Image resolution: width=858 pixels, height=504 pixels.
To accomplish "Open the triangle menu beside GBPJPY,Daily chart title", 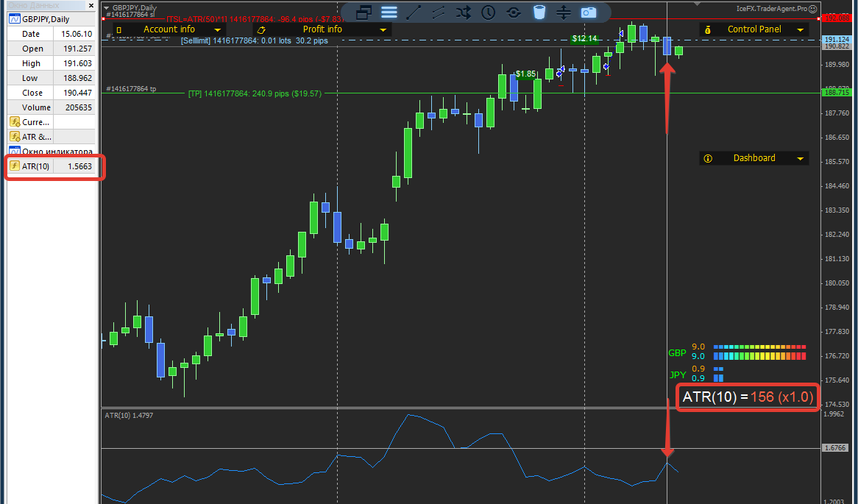I will coord(106,7).
